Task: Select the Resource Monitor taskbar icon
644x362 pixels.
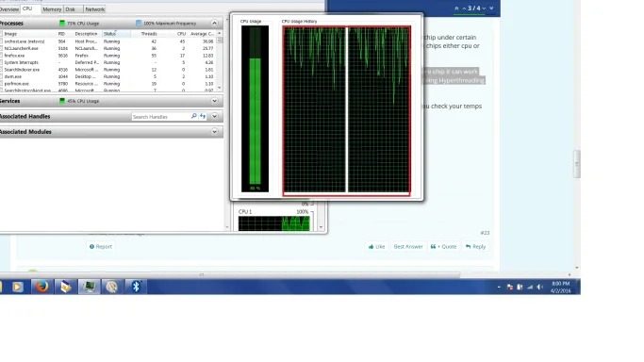Action: tap(90, 287)
